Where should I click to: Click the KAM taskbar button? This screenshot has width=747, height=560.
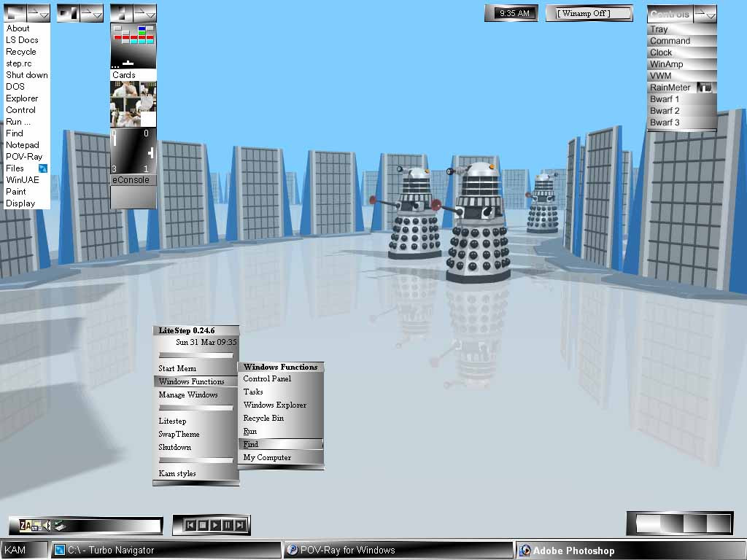tap(25, 550)
